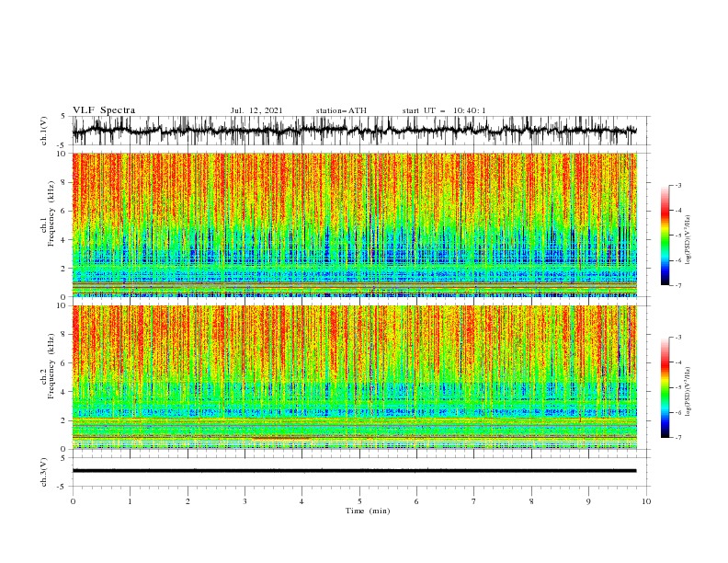Click the "5" tick on ch.1(V) axis
Image resolution: width=728 pixels, height=563 pixels.
click(64, 116)
